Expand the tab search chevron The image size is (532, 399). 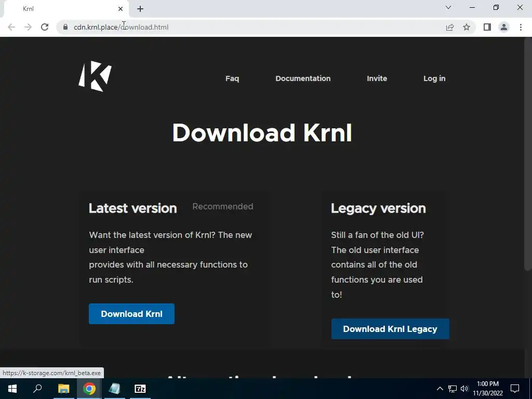click(x=448, y=7)
